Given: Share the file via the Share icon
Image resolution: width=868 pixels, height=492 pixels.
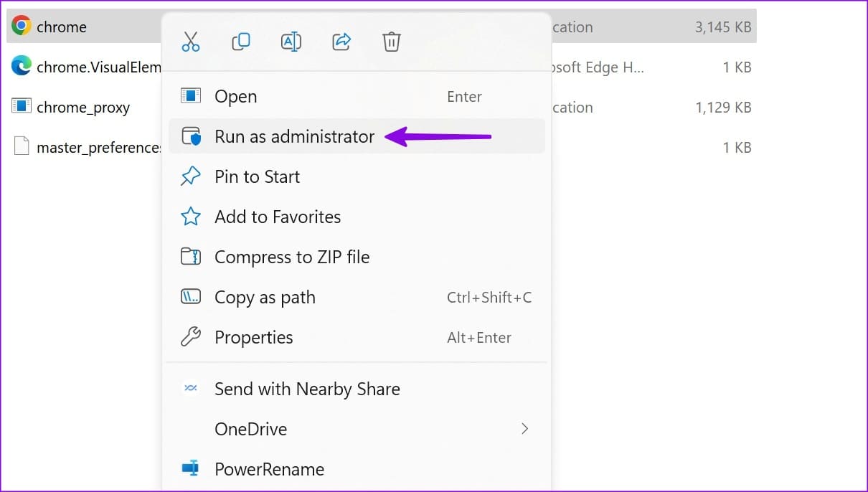Looking at the screenshot, I should tap(341, 42).
